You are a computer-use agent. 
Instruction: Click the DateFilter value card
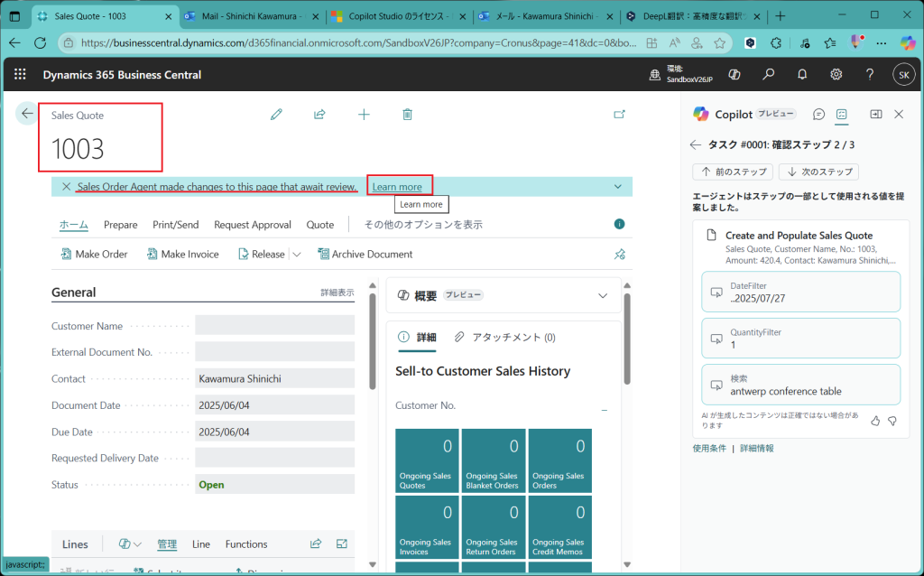pos(801,292)
